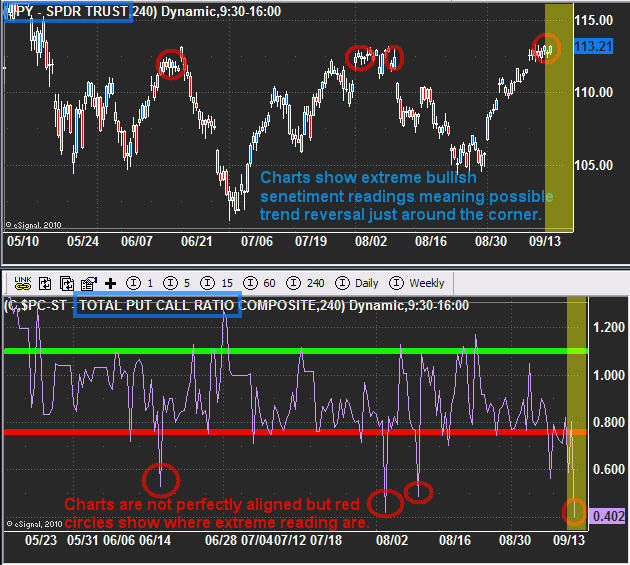Select the 240 minute interval button

point(309,283)
